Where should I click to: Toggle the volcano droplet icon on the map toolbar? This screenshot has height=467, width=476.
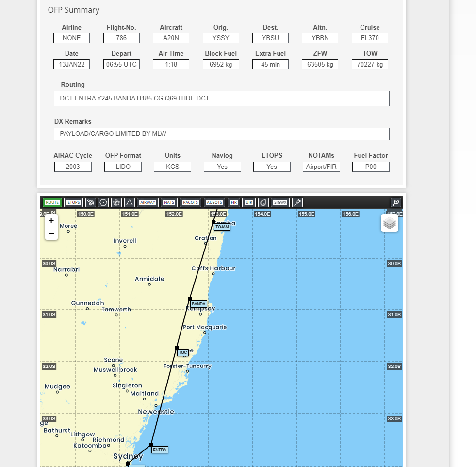(x=263, y=202)
